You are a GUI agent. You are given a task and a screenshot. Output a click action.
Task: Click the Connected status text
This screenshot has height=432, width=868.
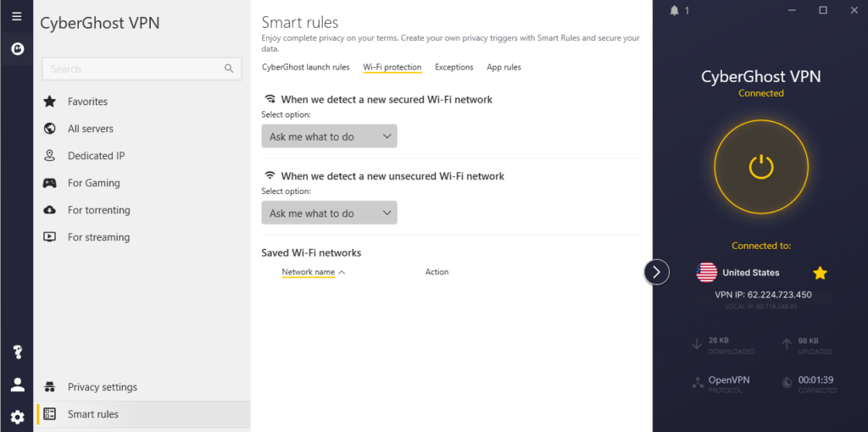click(x=760, y=93)
